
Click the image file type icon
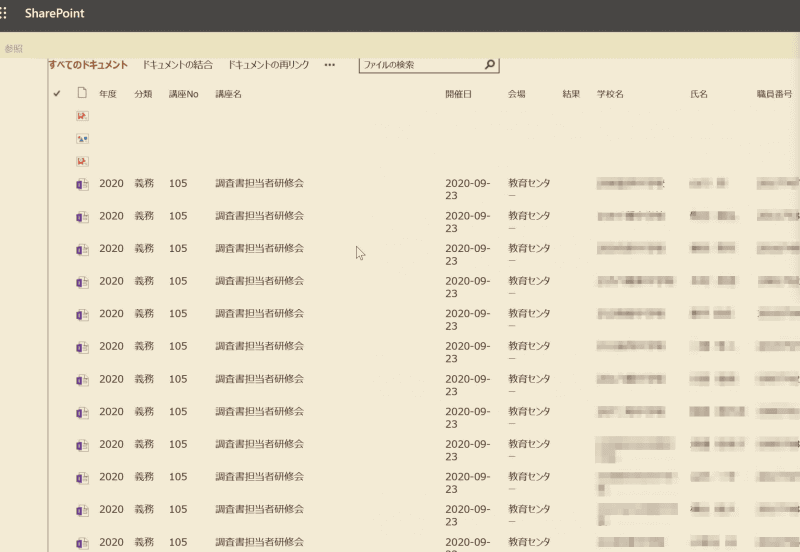pyautogui.click(x=82, y=139)
